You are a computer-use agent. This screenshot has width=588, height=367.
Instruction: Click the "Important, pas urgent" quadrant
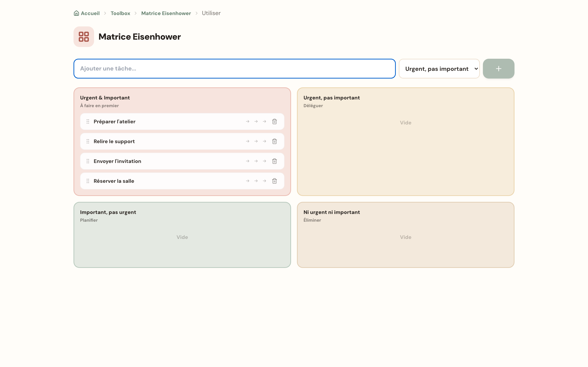click(x=182, y=235)
